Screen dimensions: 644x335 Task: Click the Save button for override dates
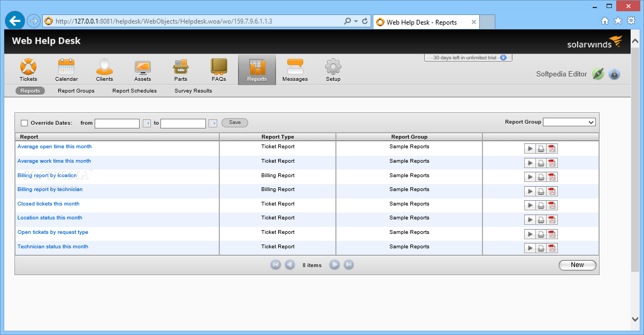(235, 123)
